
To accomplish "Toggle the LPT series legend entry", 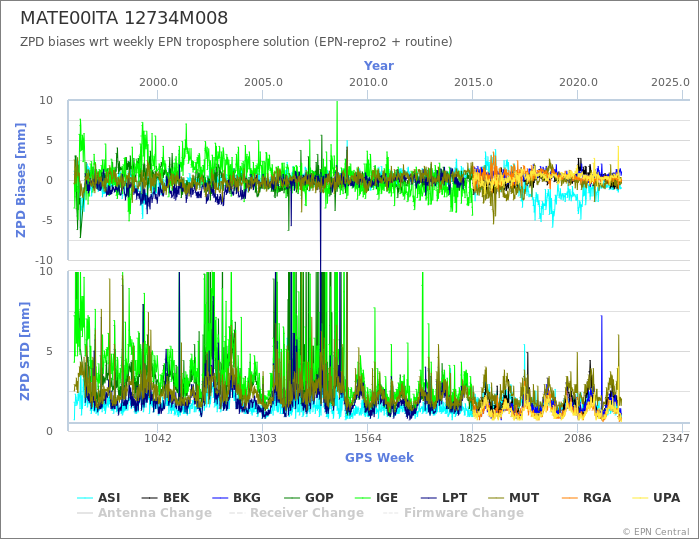I will (444, 498).
